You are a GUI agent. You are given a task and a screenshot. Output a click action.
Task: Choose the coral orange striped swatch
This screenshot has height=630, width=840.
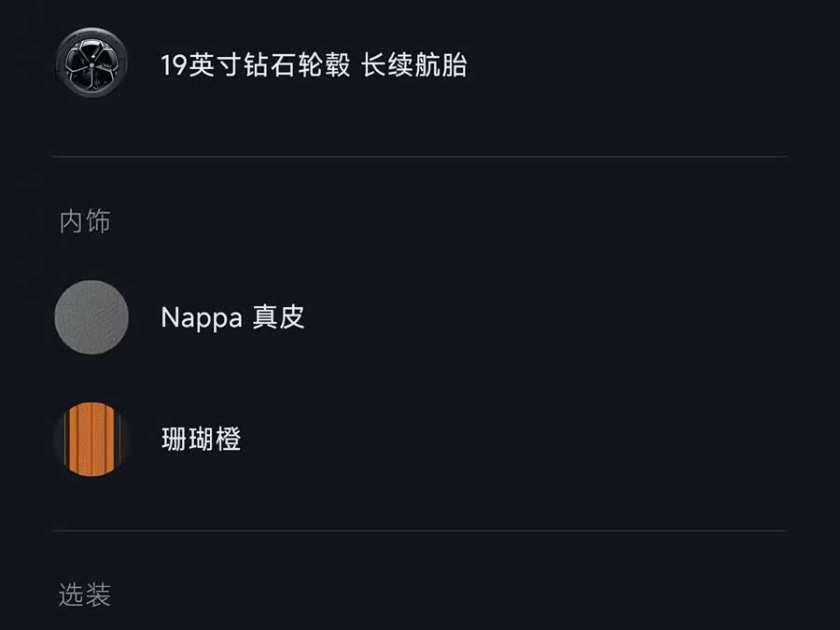(x=91, y=439)
